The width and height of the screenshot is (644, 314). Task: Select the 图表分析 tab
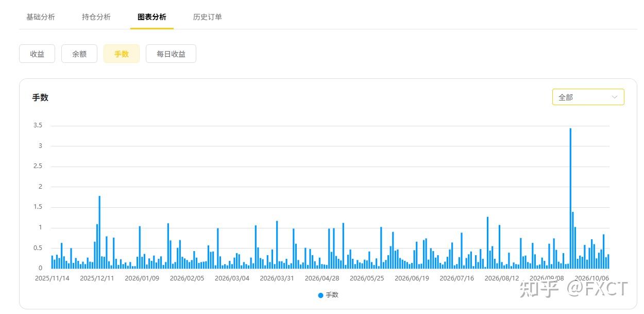click(x=152, y=17)
